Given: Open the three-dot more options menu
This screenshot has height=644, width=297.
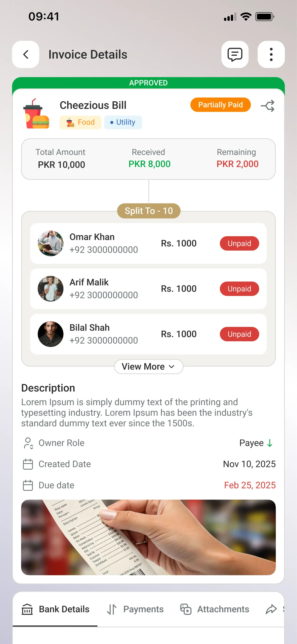Looking at the screenshot, I should coord(271,54).
